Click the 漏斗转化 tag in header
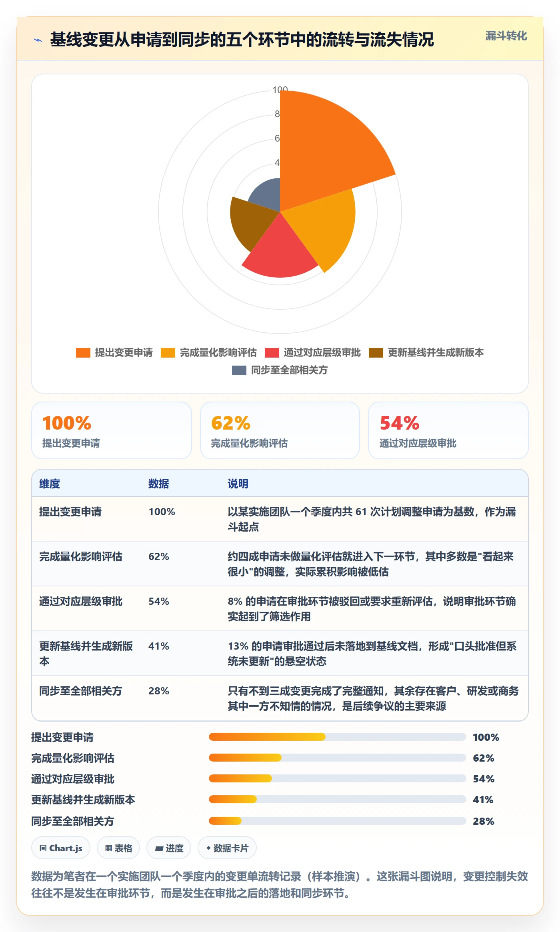Viewport: 560px width, 932px height. 506,36
